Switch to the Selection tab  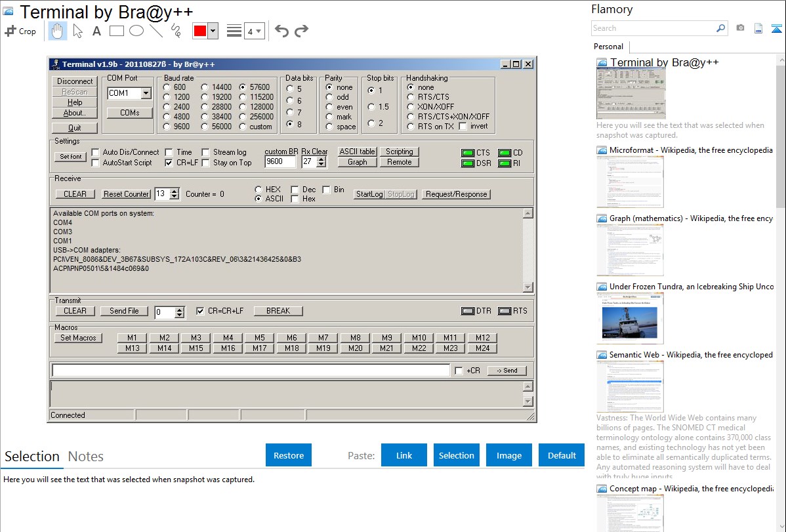click(32, 457)
